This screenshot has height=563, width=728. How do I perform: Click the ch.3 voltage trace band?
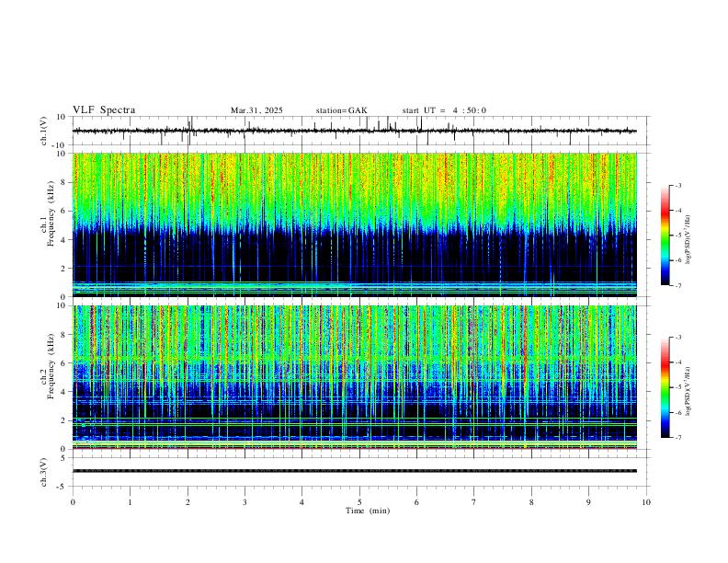355,471
